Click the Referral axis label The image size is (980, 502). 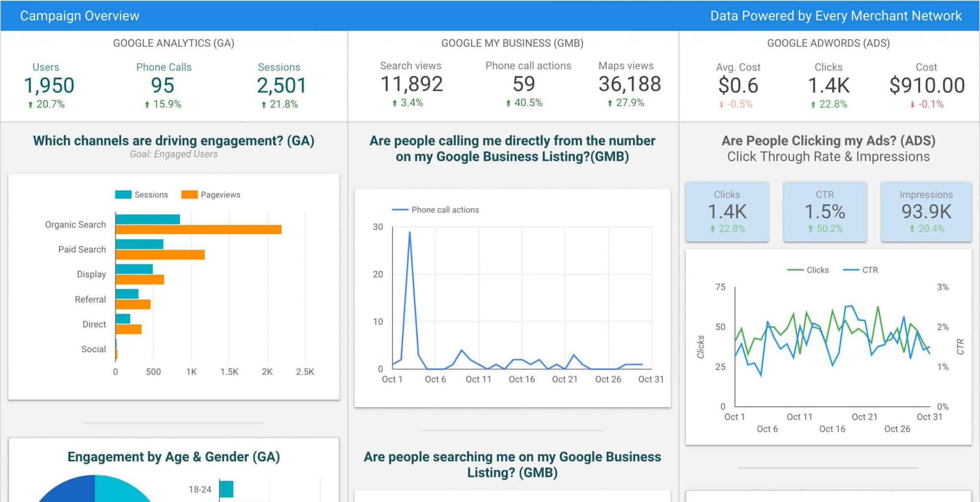click(90, 300)
